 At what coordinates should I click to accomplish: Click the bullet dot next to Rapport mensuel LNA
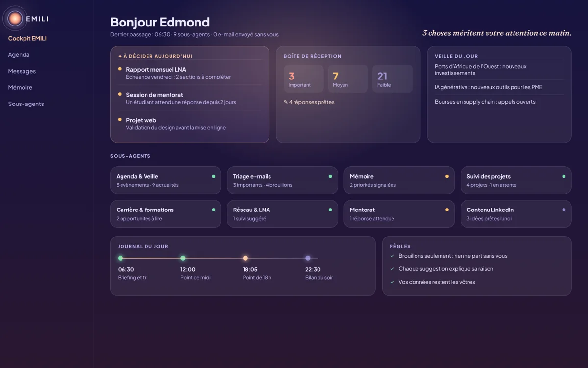120,69
